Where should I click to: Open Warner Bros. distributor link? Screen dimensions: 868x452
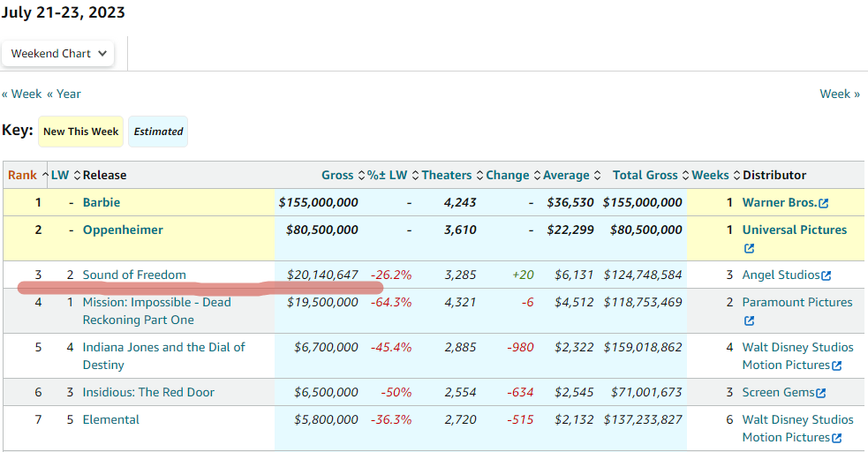coord(780,202)
